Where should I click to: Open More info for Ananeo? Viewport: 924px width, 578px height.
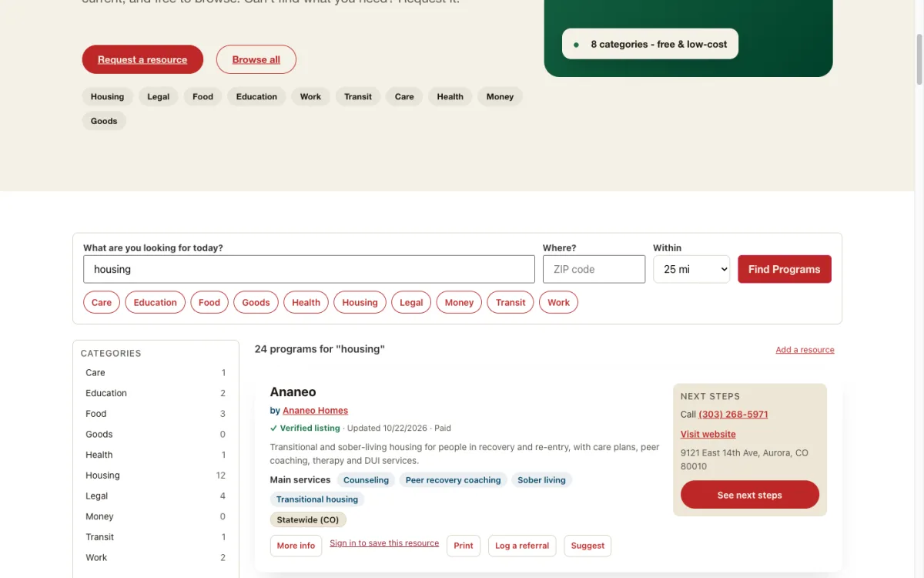296,546
